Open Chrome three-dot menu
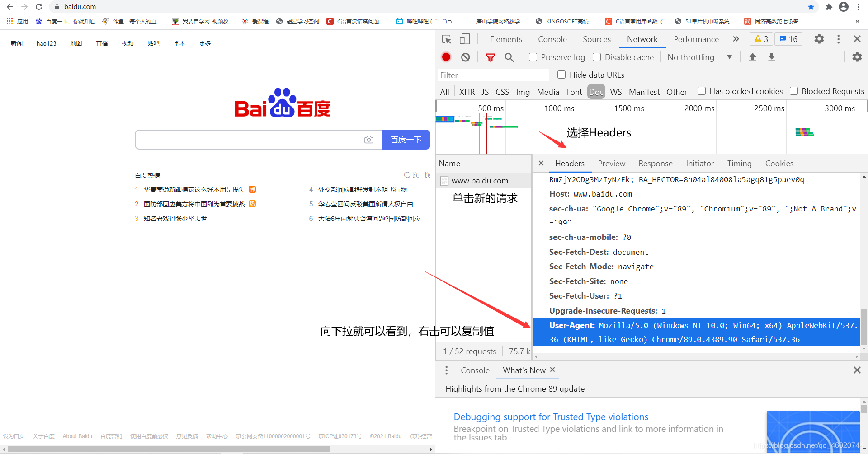Viewport: 868px width, 454px height. (x=858, y=7)
